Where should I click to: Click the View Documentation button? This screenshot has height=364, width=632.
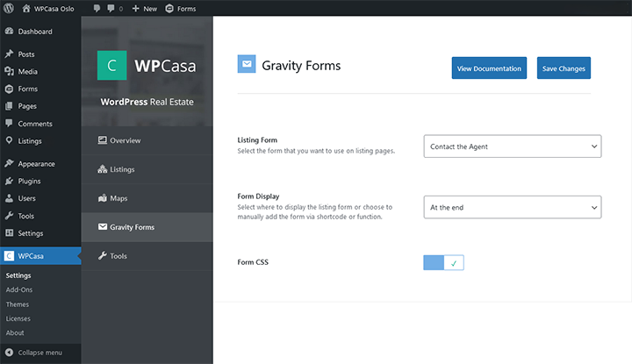pyautogui.click(x=489, y=68)
